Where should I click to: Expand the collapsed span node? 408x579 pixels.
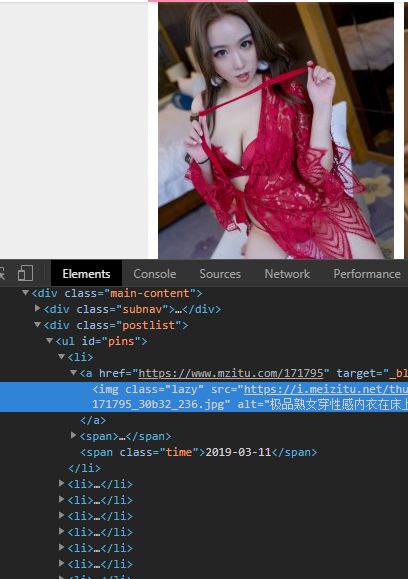pos(73,435)
